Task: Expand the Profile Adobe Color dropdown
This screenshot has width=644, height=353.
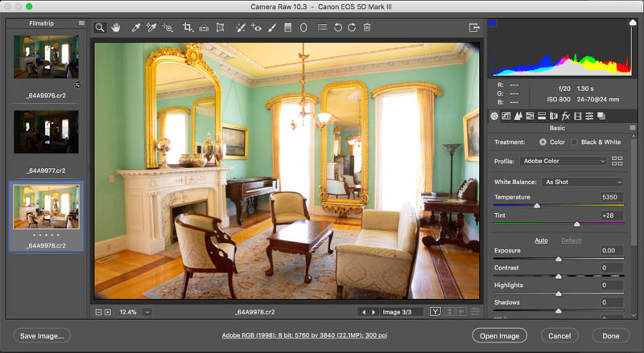Action: tap(563, 161)
